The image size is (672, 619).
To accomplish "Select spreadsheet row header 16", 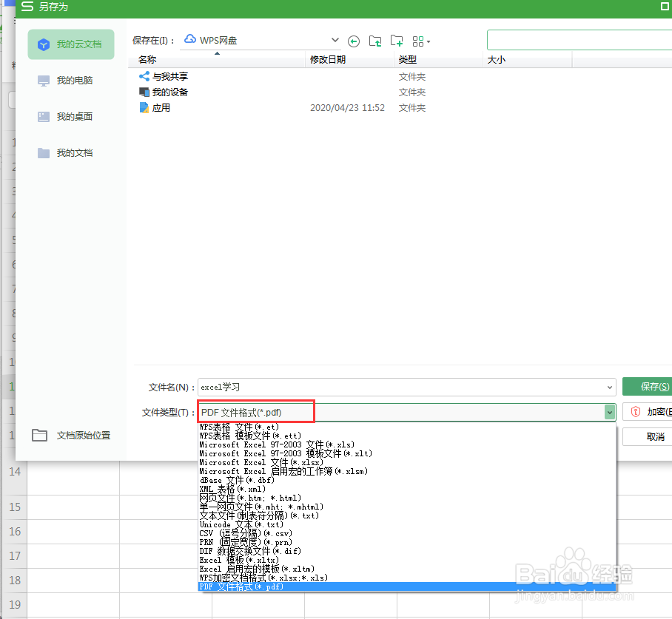I will (15, 532).
